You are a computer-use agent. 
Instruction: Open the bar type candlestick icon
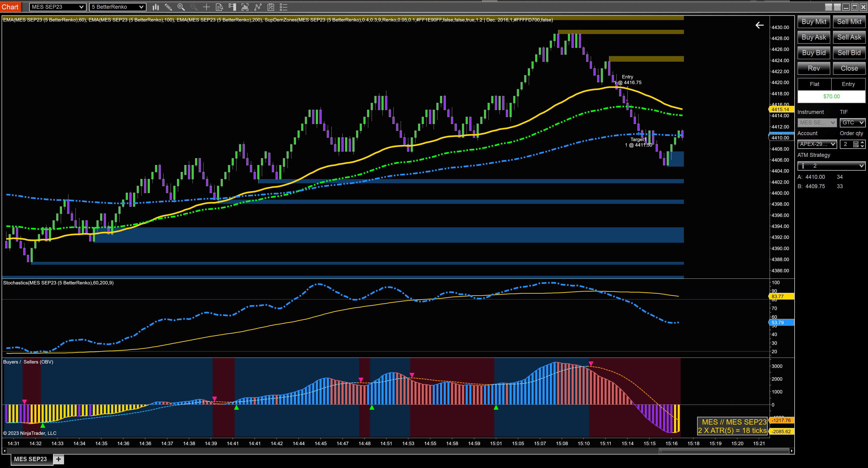tap(156, 7)
